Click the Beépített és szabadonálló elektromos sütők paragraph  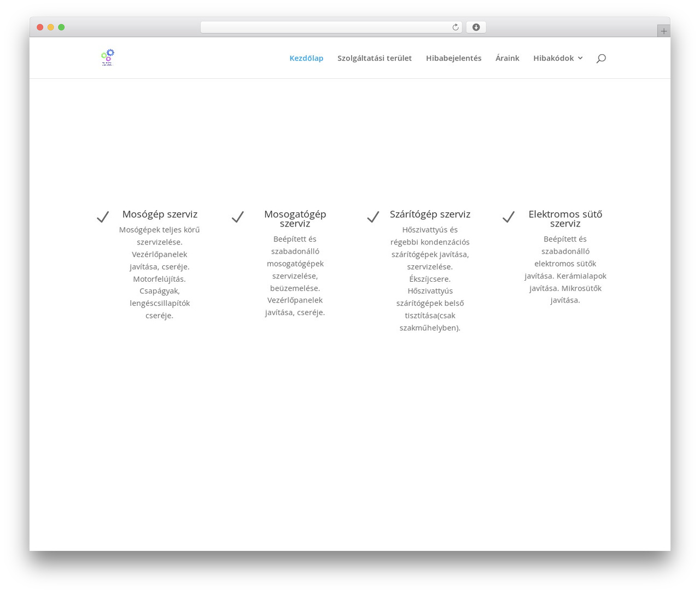coord(565,270)
